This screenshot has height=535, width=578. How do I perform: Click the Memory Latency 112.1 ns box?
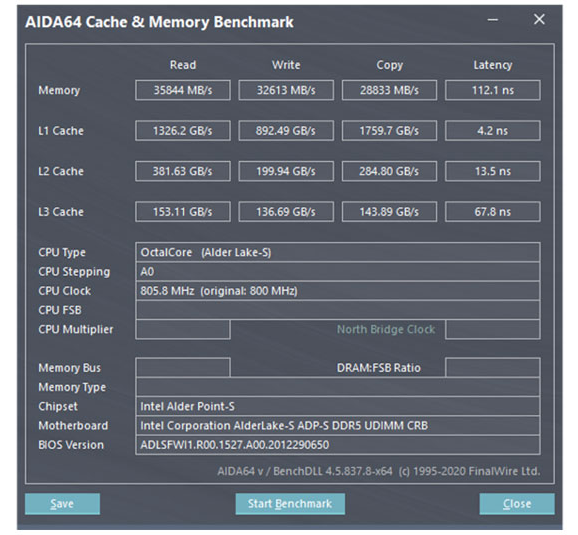tap(493, 90)
